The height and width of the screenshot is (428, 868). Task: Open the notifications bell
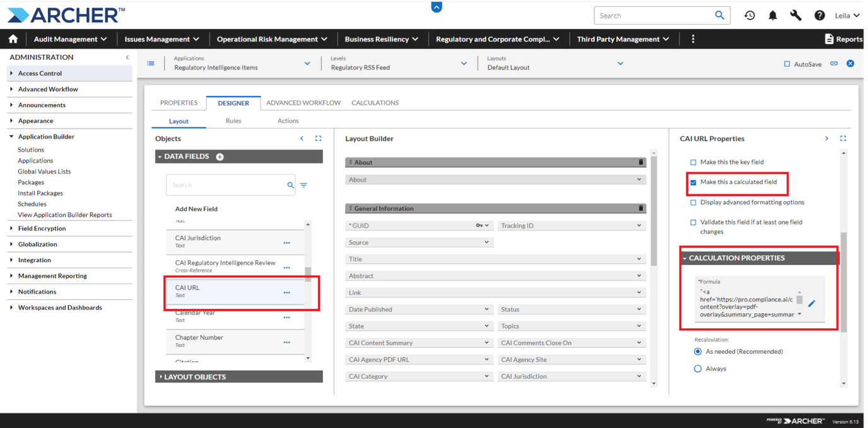[773, 15]
